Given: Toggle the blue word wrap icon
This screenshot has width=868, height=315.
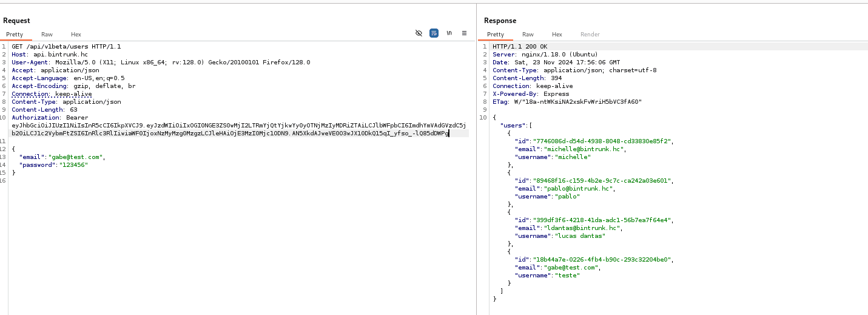Looking at the screenshot, I should coord(434,33).
